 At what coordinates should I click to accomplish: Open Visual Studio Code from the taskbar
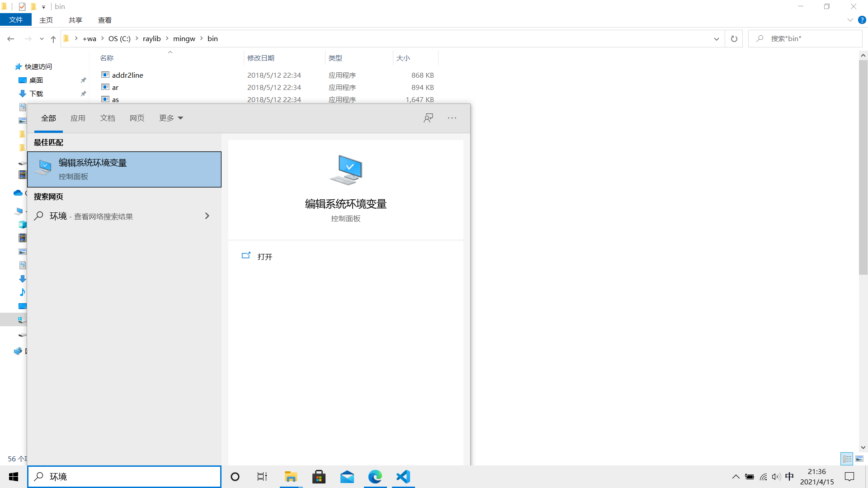tap(403, 477)
